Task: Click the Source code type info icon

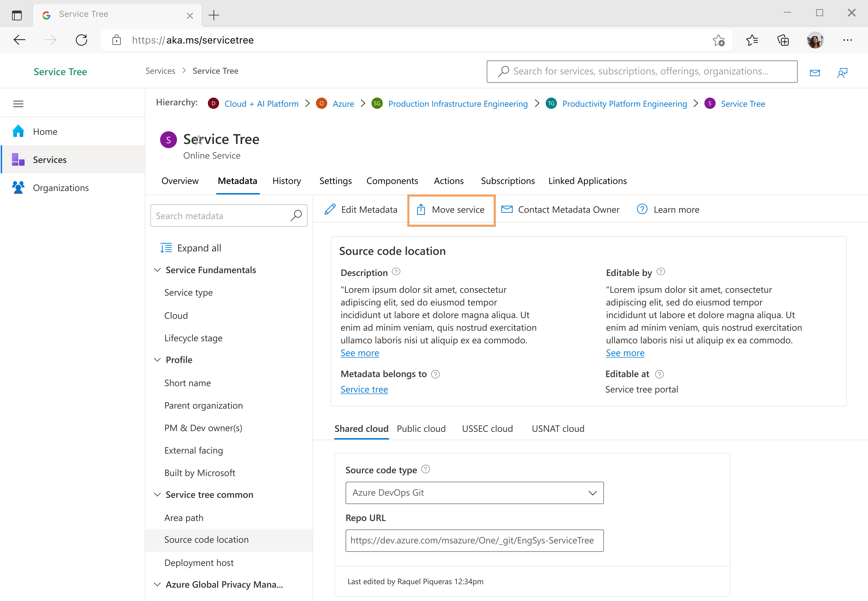Action: 426,469
